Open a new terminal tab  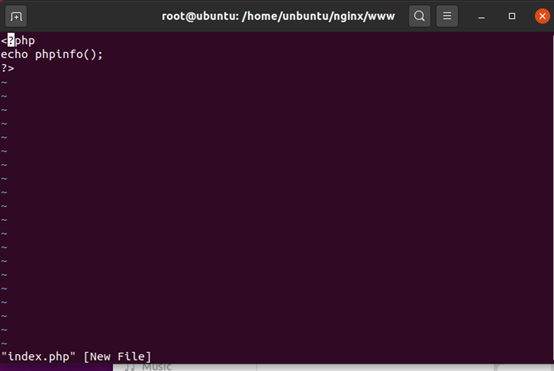click(16, 16)
